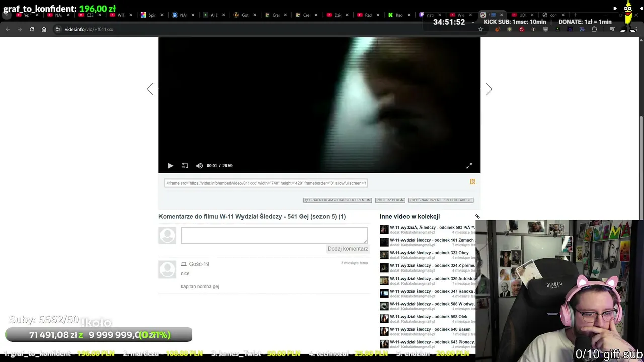644x362 pixels.
Task: Click thumbnail for odcinek 593
Action: coord(384,230)
